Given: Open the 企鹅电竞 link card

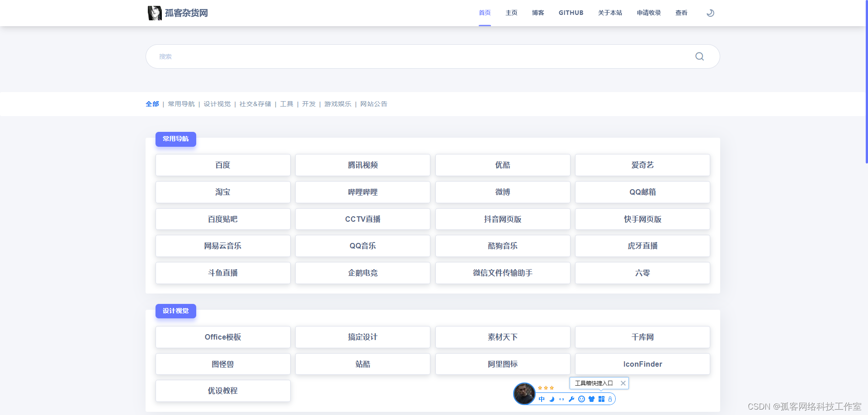Looking at the screenshot, I should (363, 273).
